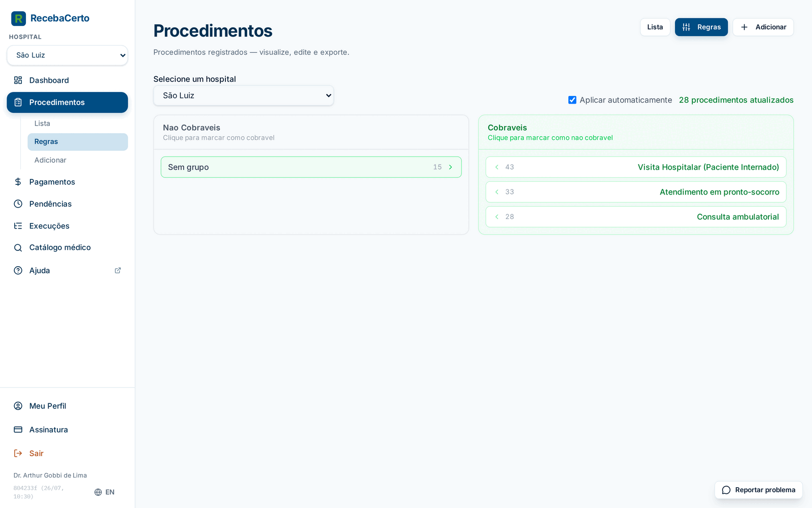Viewport: 812px width, 508px height.
Task: Open the Adicionar submenu item in sidebar
Action: [78, 160]
